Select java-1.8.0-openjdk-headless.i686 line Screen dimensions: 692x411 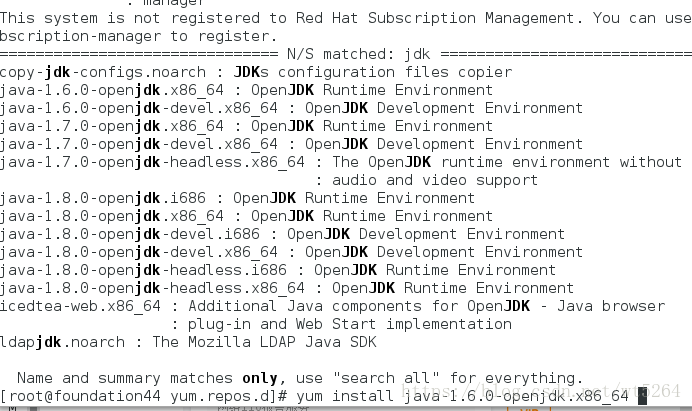coord(278,270)
